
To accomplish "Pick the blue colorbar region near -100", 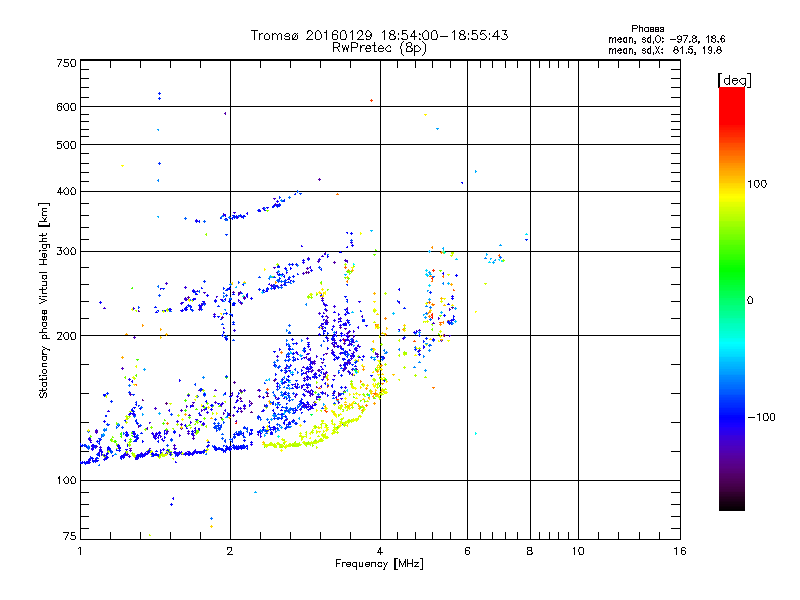I will click(x=732, y=416).
